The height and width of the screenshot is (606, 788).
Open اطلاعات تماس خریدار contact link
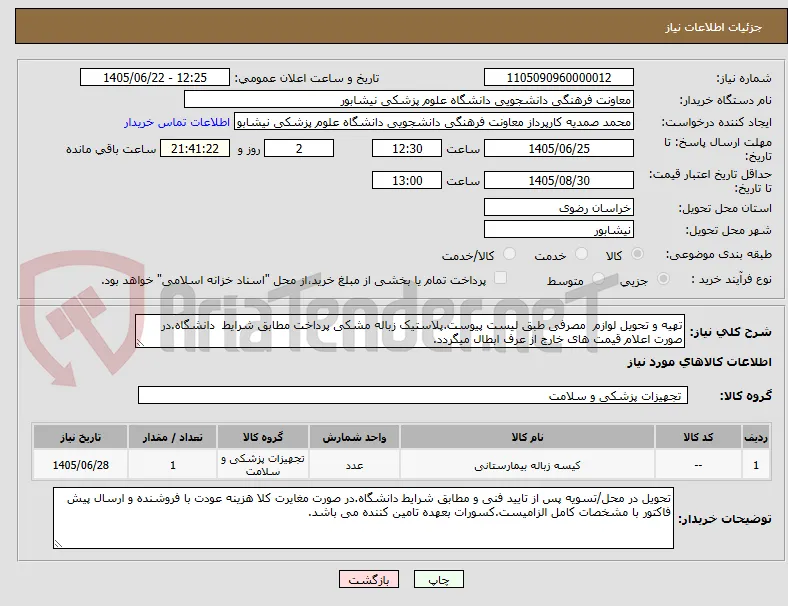177,122
